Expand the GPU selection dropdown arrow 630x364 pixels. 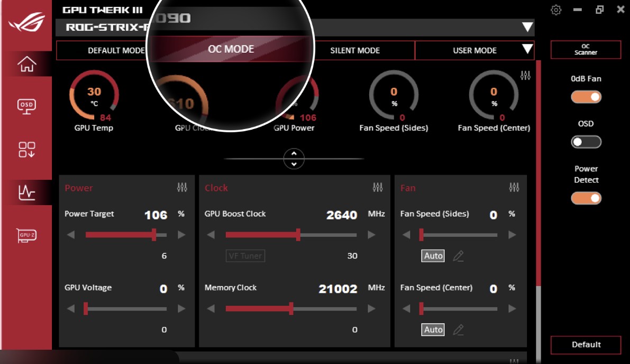click(527, 28)
